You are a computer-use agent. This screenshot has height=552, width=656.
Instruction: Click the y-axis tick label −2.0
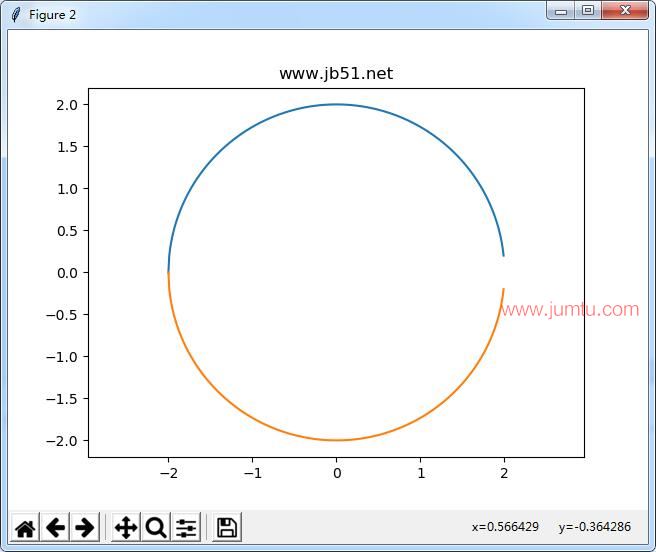click(x=62, y=441)
